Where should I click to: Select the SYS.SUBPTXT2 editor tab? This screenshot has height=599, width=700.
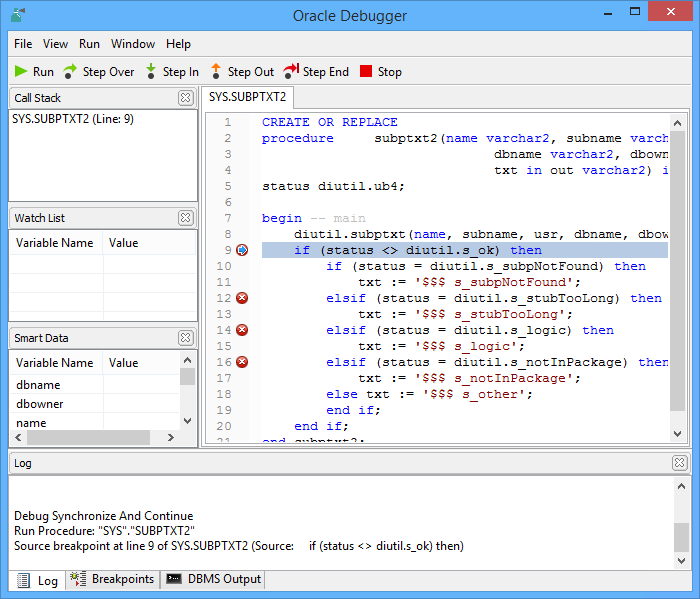tap(247, 97)
